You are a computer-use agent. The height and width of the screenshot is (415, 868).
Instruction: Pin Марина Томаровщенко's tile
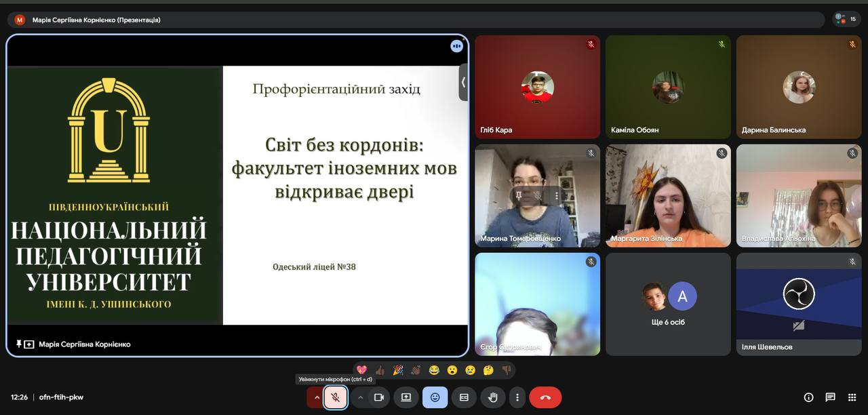click(519, 195)
